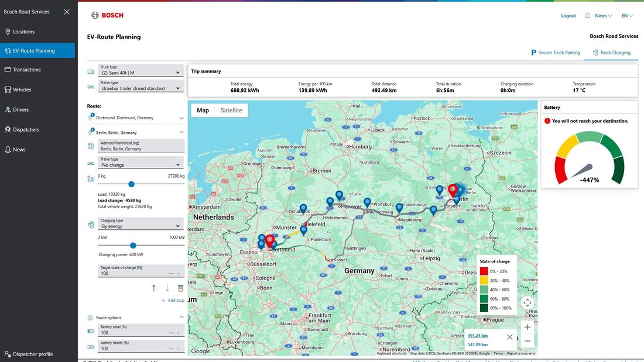Open the Truck type dropdown
The image size is (644, 362).
(141, 70)
